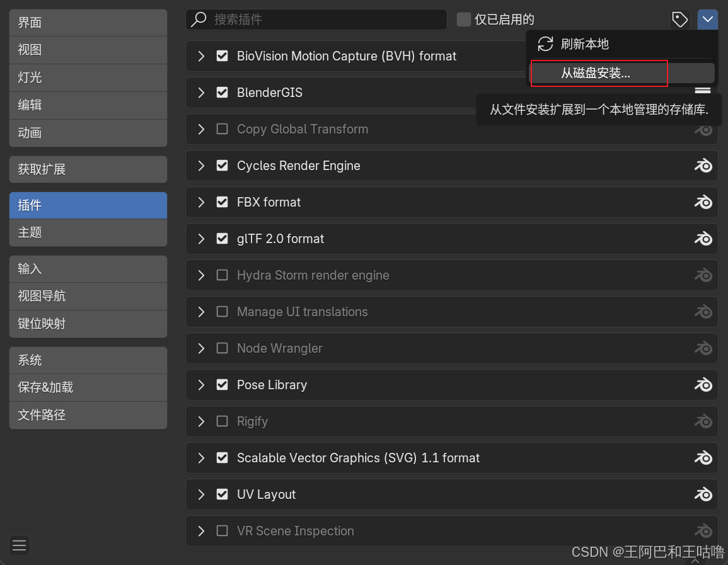The width and height of the screenshot is (728, 565).
Task: Disable the Pose Library checkbox
Action: point(222,385)
